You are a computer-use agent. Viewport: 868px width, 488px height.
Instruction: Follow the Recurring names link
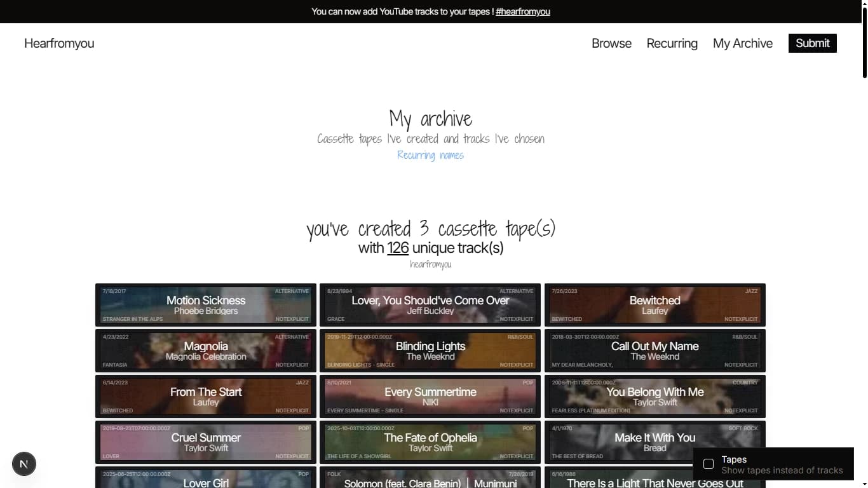[431, 155]
